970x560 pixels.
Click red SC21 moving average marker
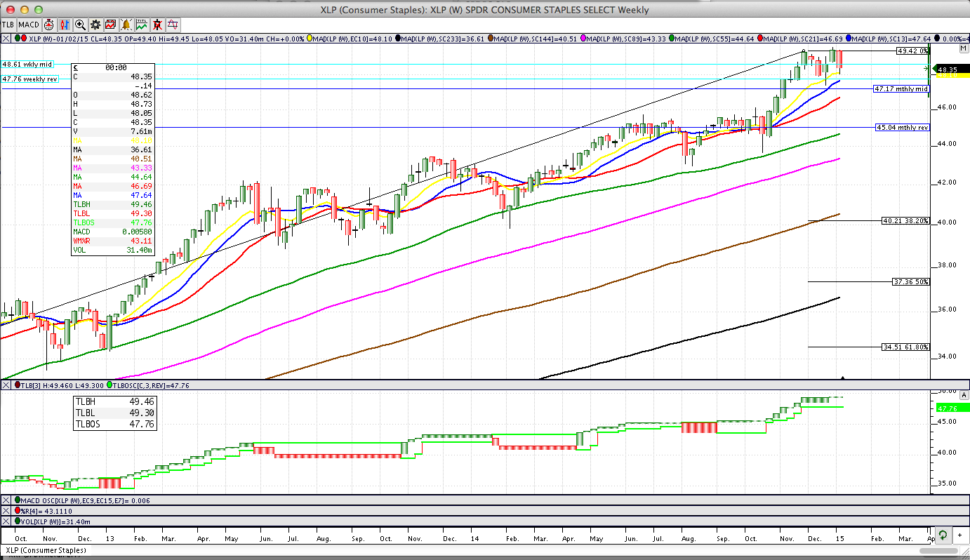[759, 39]
